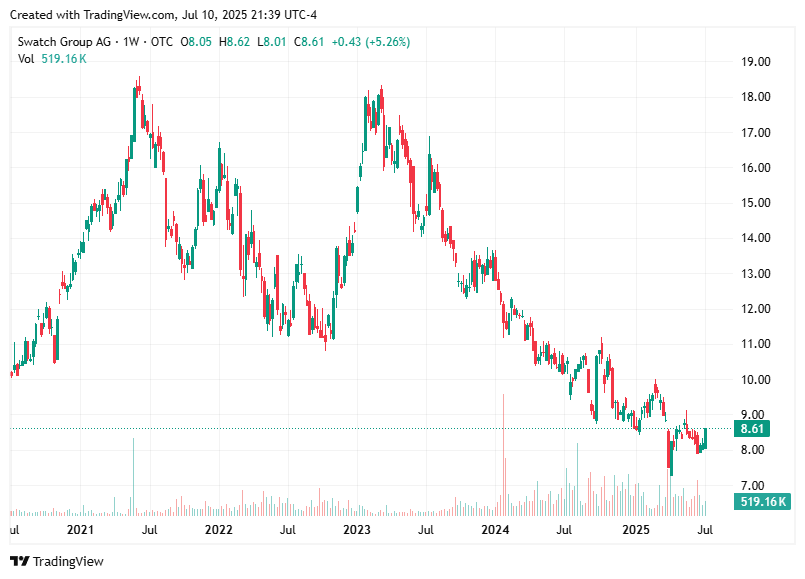Click the 8.61 current price label
This screenshot has height=579, width=805.
pyautogui.click(x=752, y=429)
